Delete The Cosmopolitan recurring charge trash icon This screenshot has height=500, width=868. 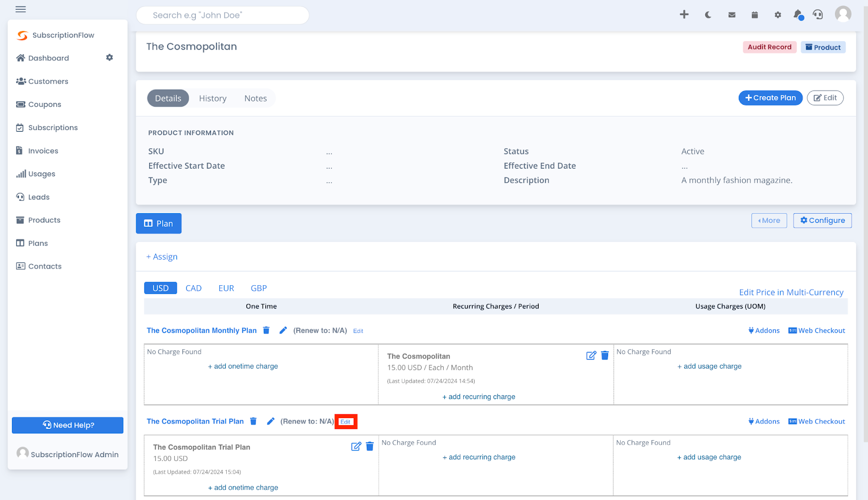tap(605, 356)
